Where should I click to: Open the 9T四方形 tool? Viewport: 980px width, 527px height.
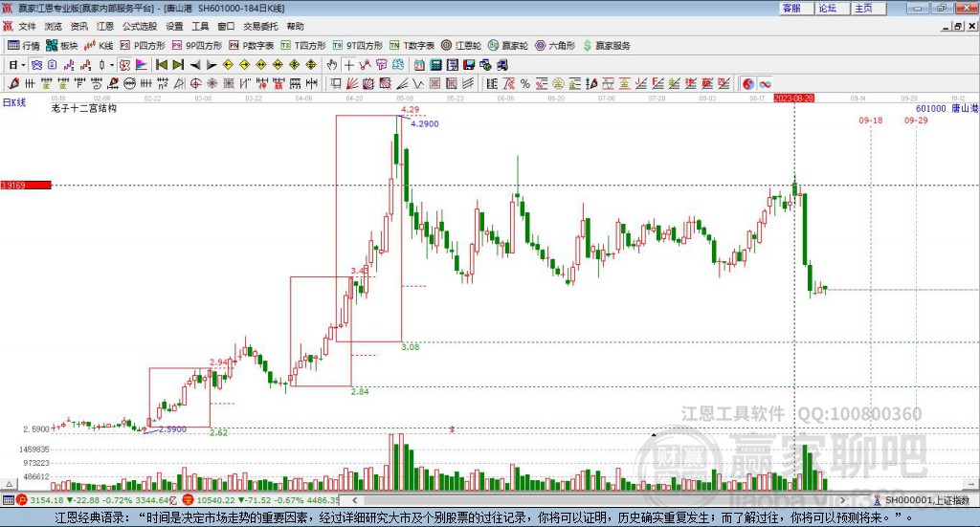pyautogui.click(x=358, y=46)
